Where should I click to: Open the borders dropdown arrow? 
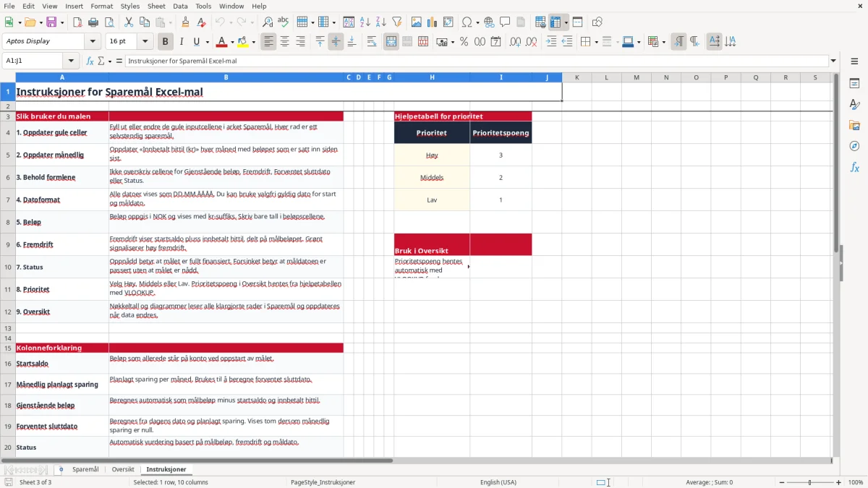[x=595, y=42]
